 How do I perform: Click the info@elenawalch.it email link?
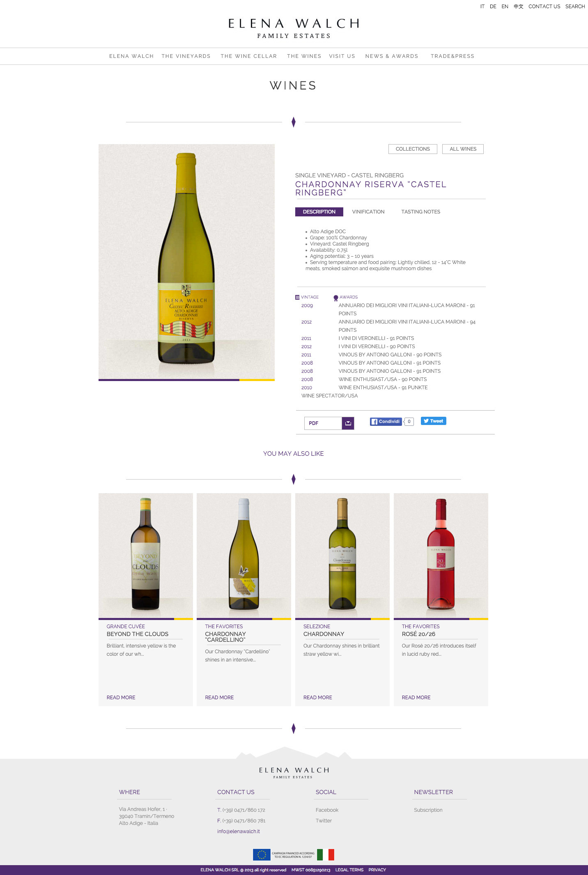coord(239,831)
